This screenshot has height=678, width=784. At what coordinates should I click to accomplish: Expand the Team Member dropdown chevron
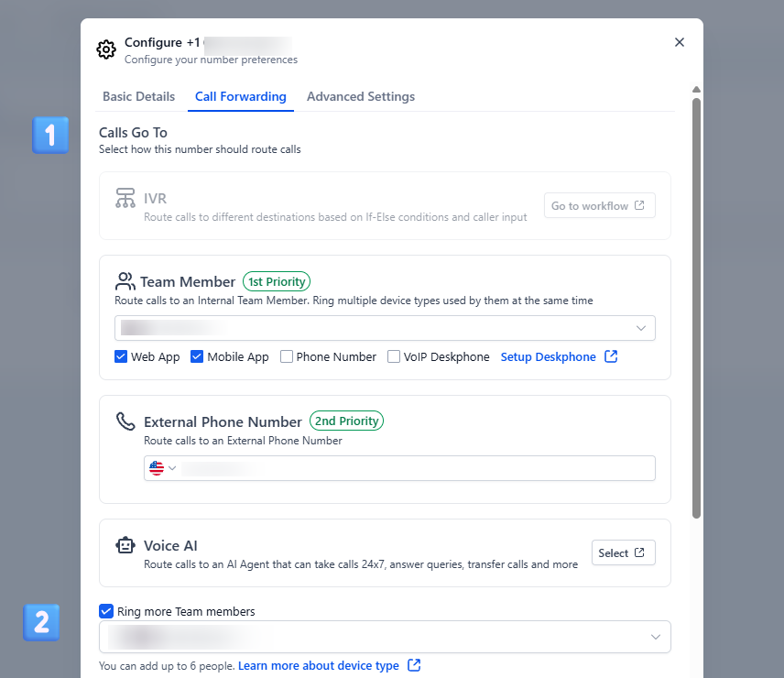pyautogui.click(x=641, y=328)
